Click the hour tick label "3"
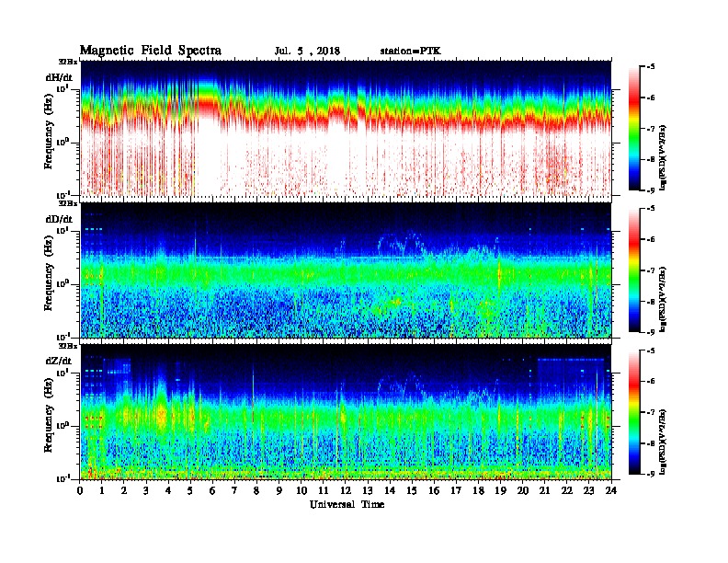Image resolution: width=728 pixels, height=563 pixels. (146, 490)
